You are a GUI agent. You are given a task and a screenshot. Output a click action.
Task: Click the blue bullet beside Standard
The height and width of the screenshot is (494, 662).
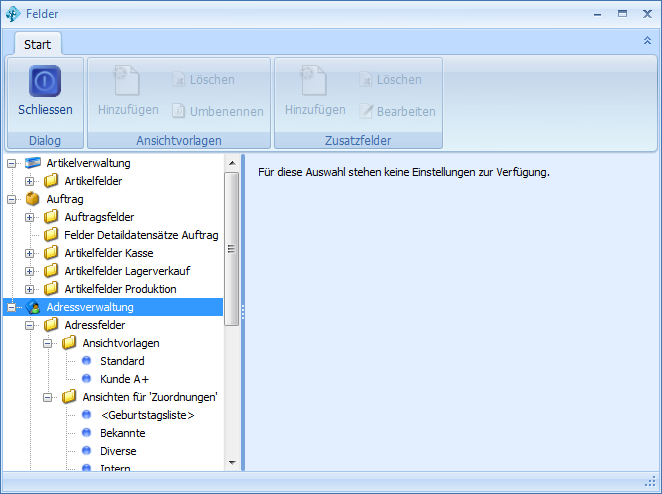tap(87, 361)
